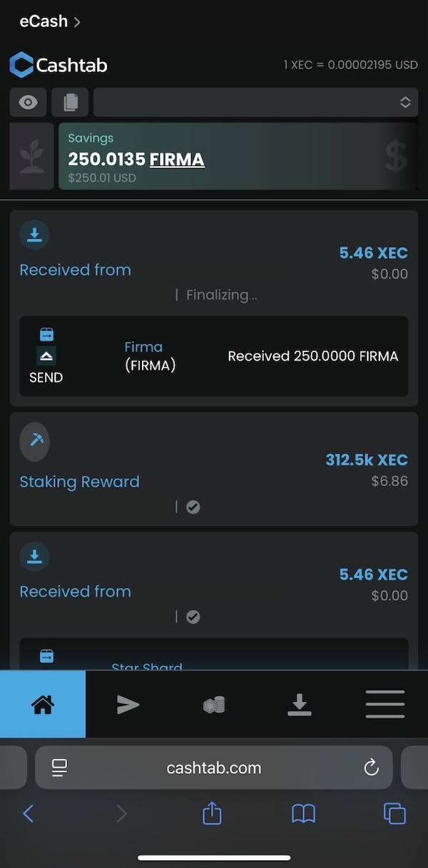The height and width of the screenshot is (868, 428).
Task: Open the Send tab
Action: click(x=128, y=705)
